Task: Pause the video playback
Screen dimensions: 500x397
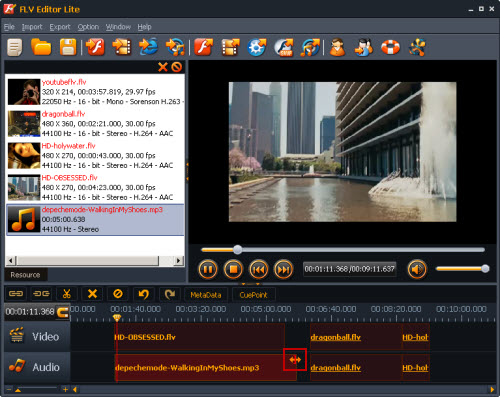Action: click(208, 269)
